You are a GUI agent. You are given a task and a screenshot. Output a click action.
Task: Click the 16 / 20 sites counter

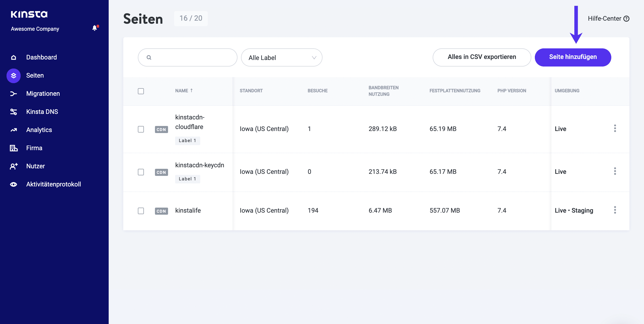point(191,18)
